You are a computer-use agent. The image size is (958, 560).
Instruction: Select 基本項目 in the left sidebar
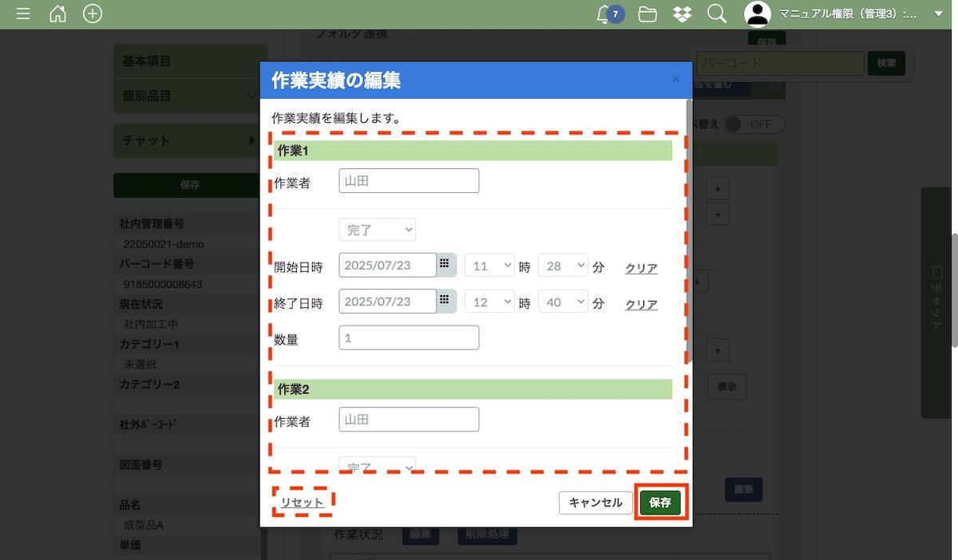click(190, 61)
